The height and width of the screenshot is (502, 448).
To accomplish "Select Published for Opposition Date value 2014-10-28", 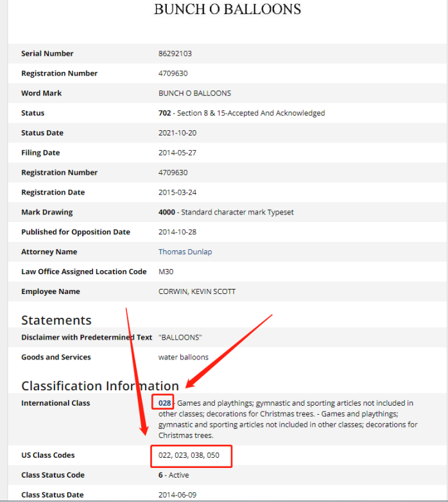I will tap(177, 232).
